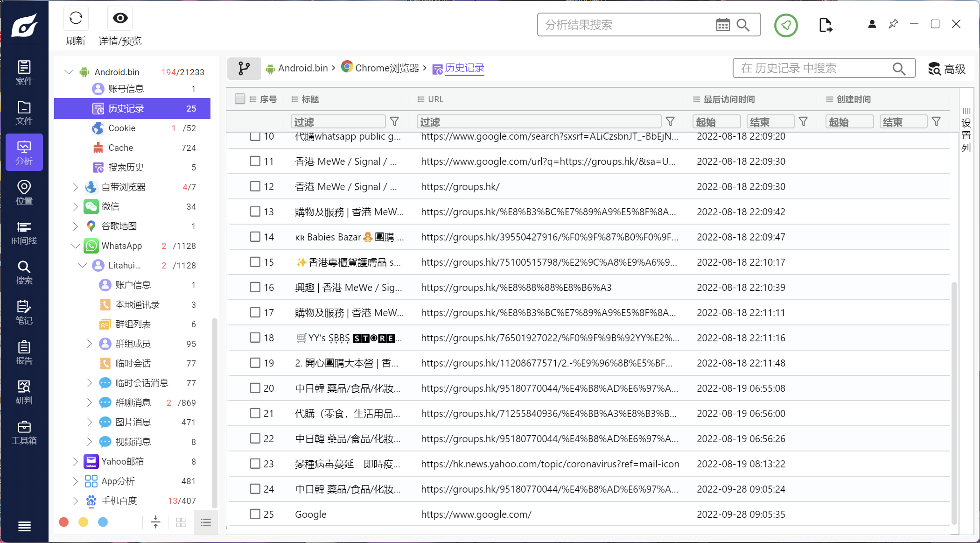
Task: Click the calendar icon in analysis search
Action: (x=723, y=25)
